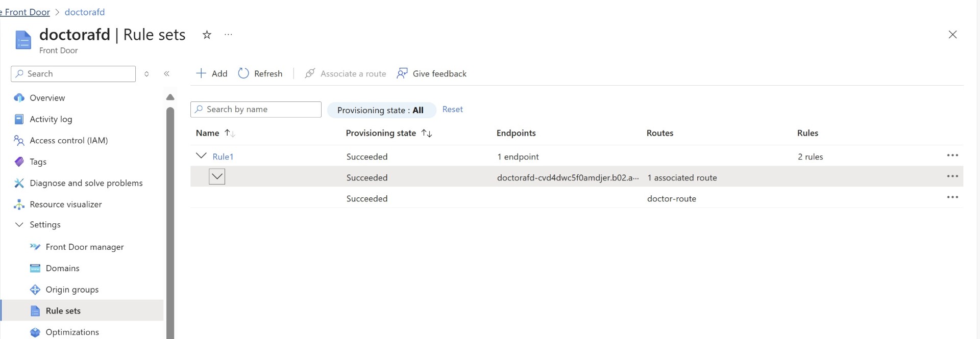Image resolution: width=980 pixels, height=339 pixels.
Task: Click the Front Door resource document icon
Action: [x=23, y=40]
